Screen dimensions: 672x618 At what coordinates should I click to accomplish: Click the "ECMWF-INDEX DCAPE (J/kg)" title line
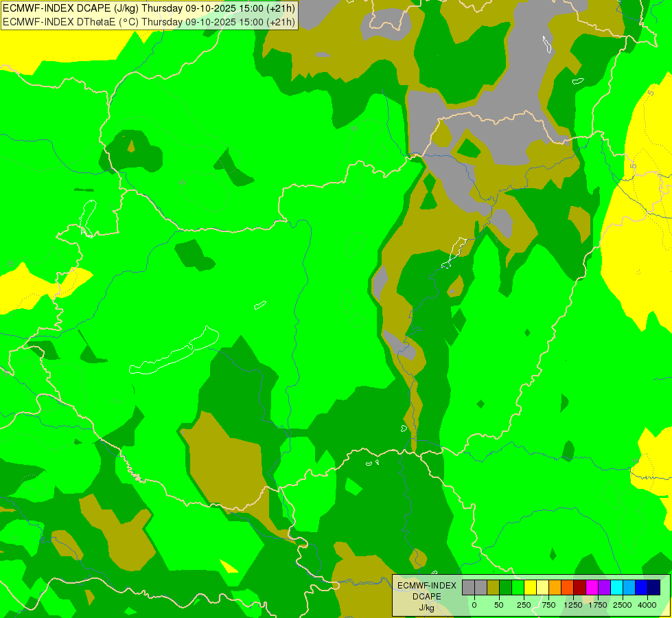tap(149, 8)
